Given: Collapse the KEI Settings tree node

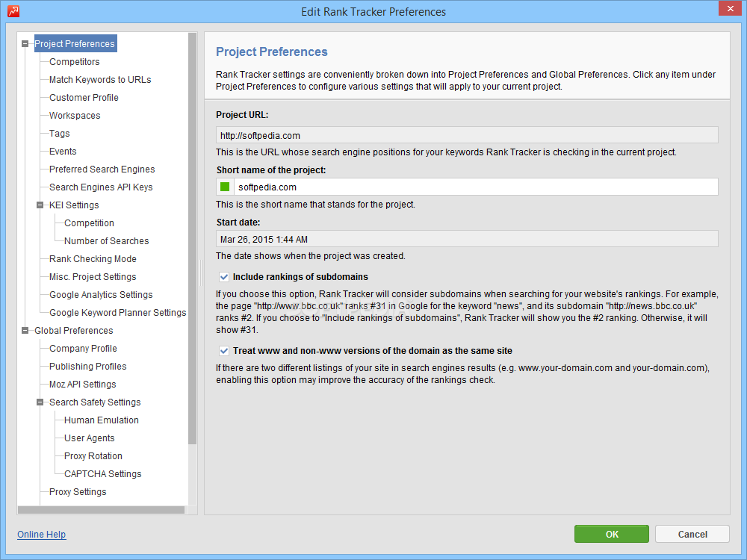Looking at the screenshot, I should (x=40, y=205).
